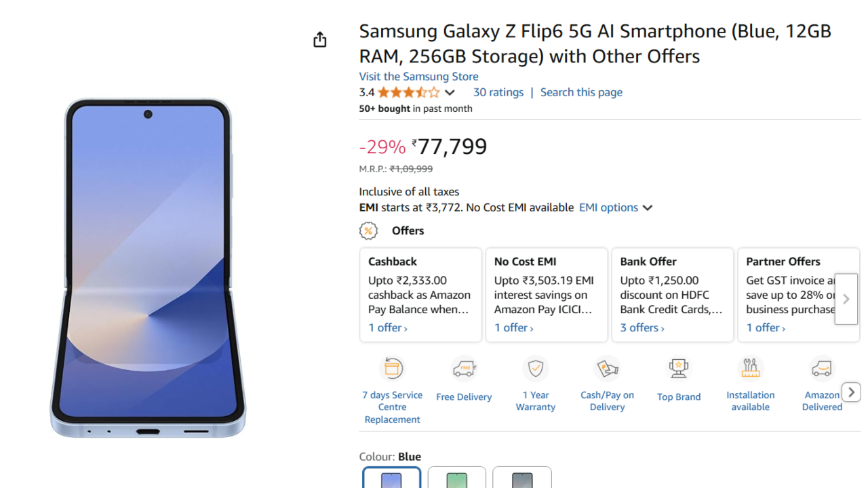Select the Blue colour swatch
868x488 pixels.
point(391,478)
